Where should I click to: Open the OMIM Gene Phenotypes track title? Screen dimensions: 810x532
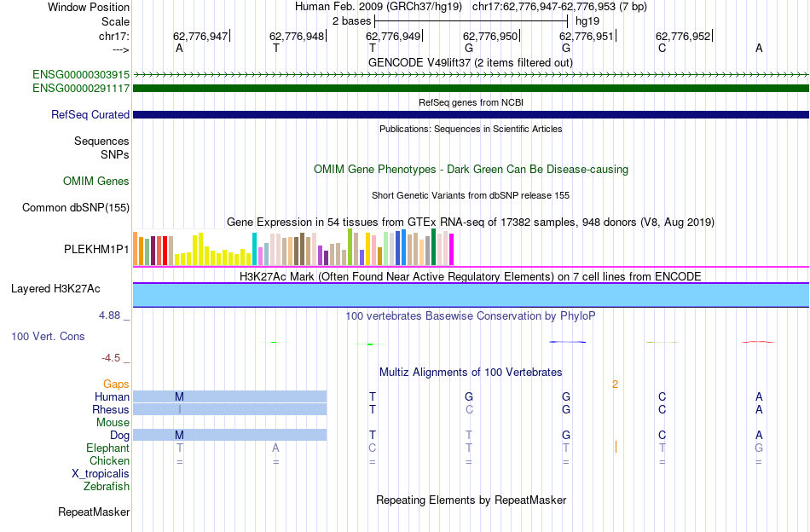(x=471, y=170)
